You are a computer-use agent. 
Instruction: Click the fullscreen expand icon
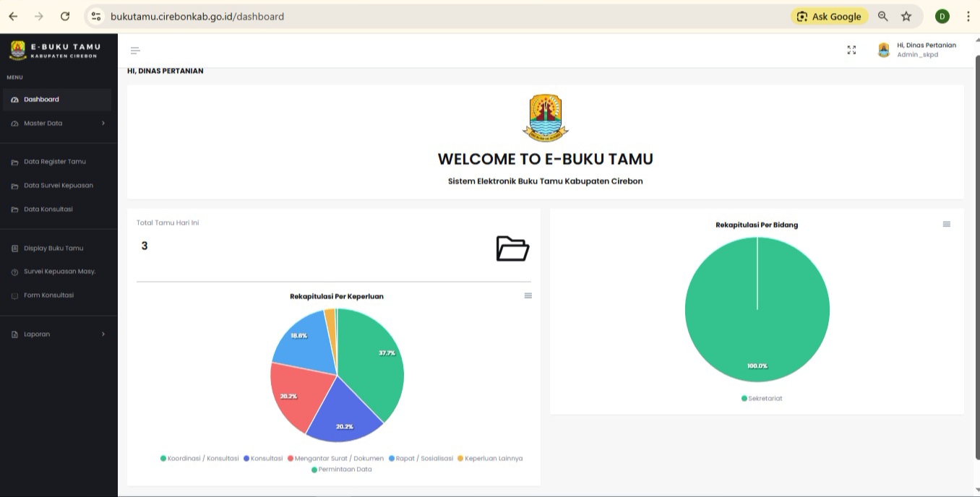(x=851, y=50)
